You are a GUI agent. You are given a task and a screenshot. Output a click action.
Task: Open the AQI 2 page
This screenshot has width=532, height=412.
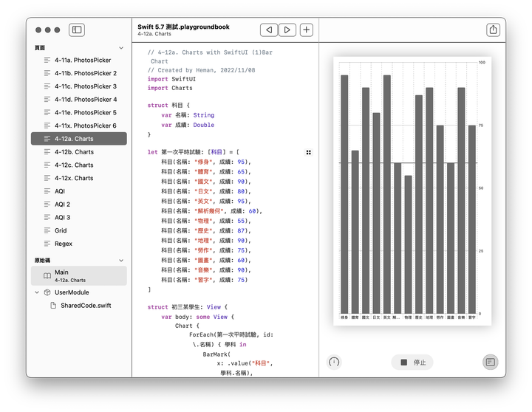tap(79, 204)
